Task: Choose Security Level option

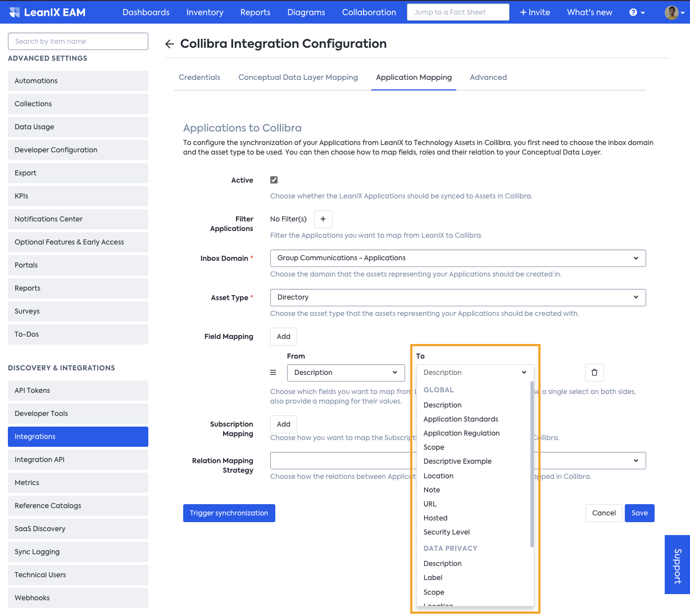Action: coord(447,532)
